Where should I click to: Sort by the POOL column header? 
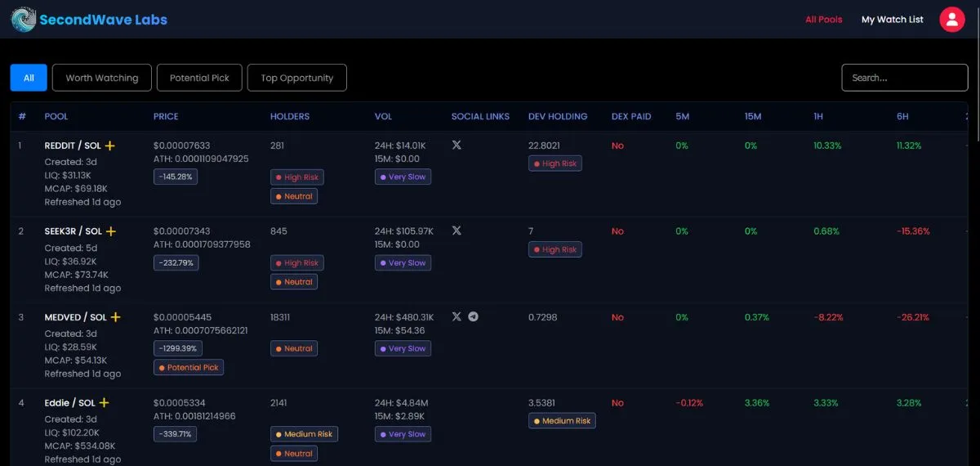(56, 116)
